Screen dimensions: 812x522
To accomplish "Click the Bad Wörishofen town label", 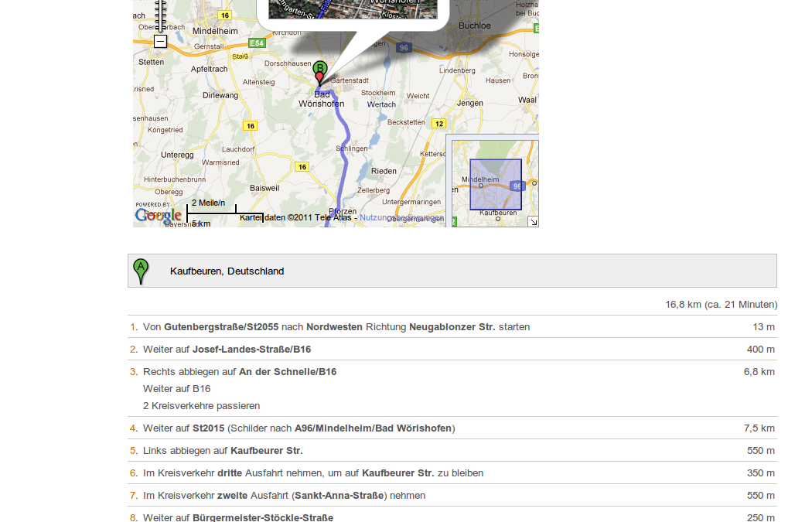I will click(x=322, y=99).
